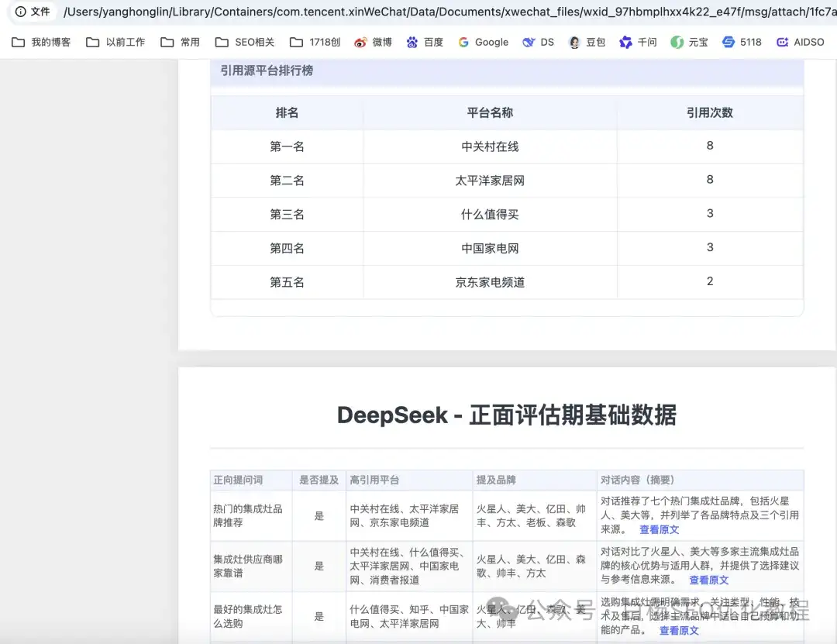Click 查看原文 link in 最好的集成灶怎么选购 row

pos(679,631)
